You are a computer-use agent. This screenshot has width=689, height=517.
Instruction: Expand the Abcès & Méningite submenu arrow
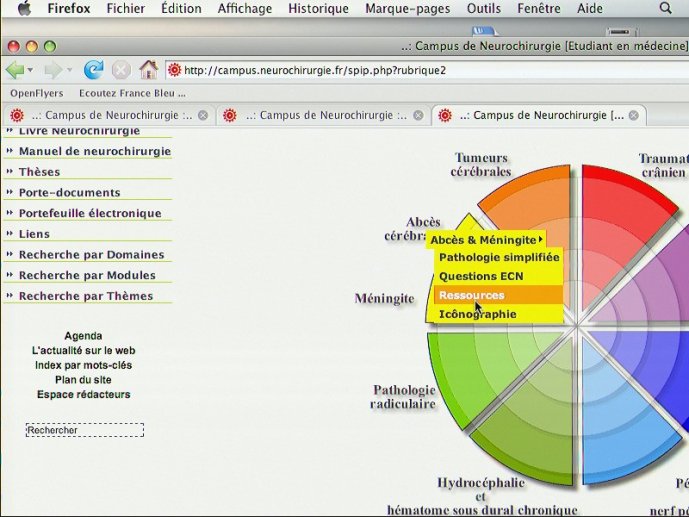pos(540,239)
